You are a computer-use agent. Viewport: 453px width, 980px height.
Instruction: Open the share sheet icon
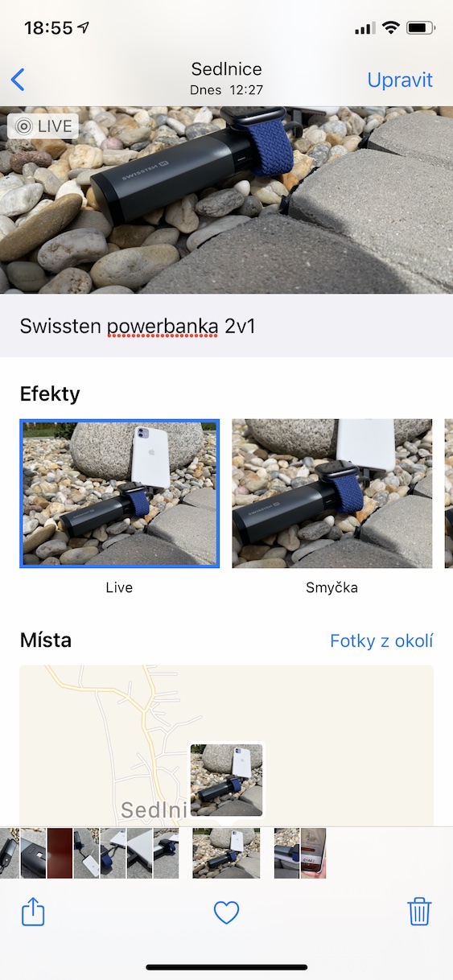(33, 912)
